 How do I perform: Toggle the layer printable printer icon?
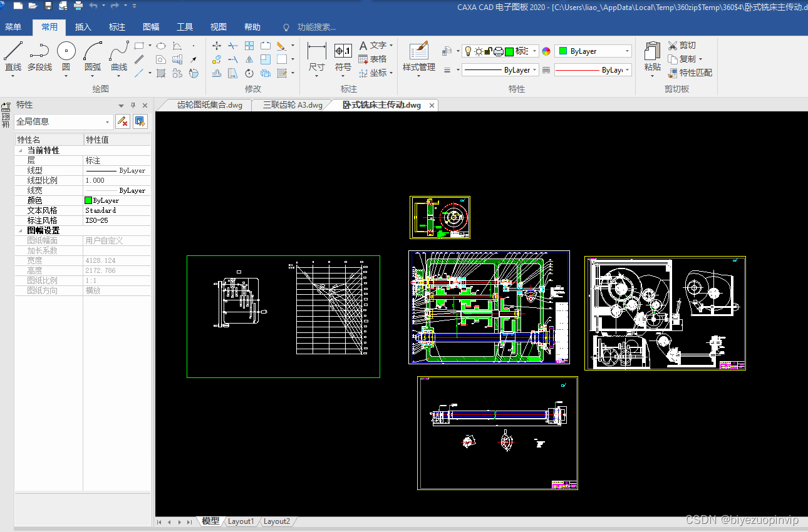(x=499, y=51)
